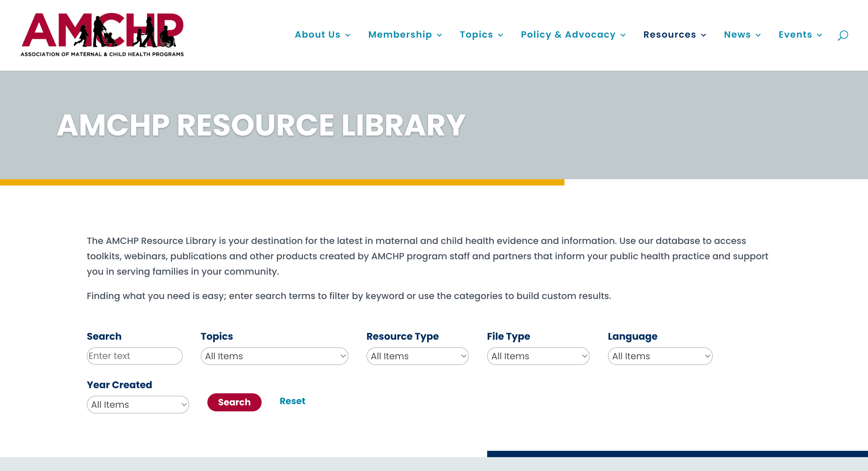Expand the Language dropdown

click(x=660, y=356)
